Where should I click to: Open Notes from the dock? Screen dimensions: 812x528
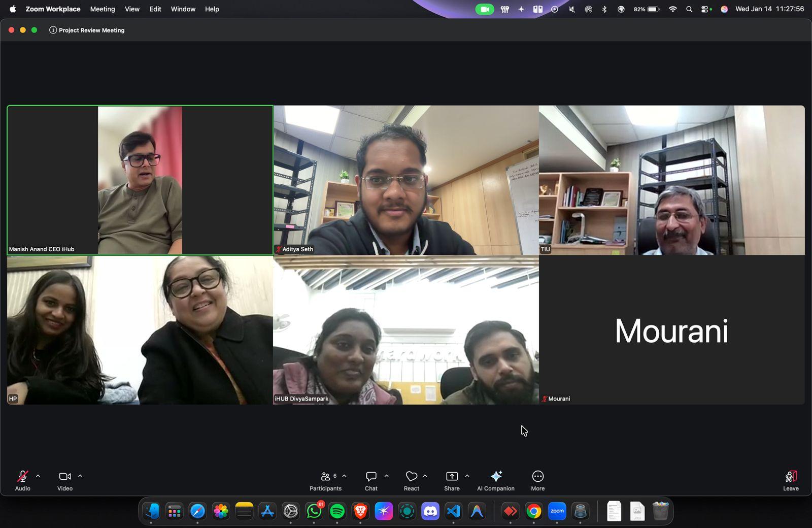coord(244,511)
